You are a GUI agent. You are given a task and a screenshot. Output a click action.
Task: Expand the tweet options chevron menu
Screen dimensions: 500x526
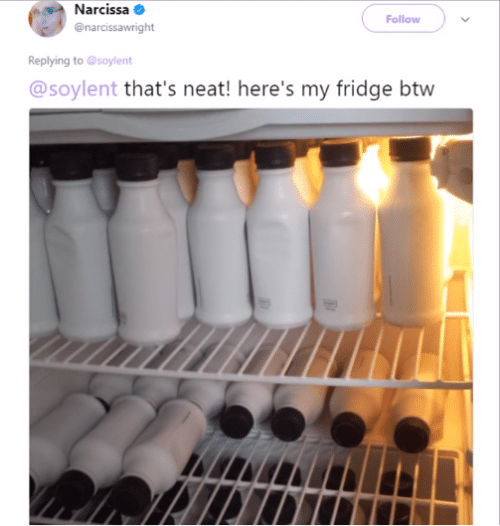coord(465,19)
